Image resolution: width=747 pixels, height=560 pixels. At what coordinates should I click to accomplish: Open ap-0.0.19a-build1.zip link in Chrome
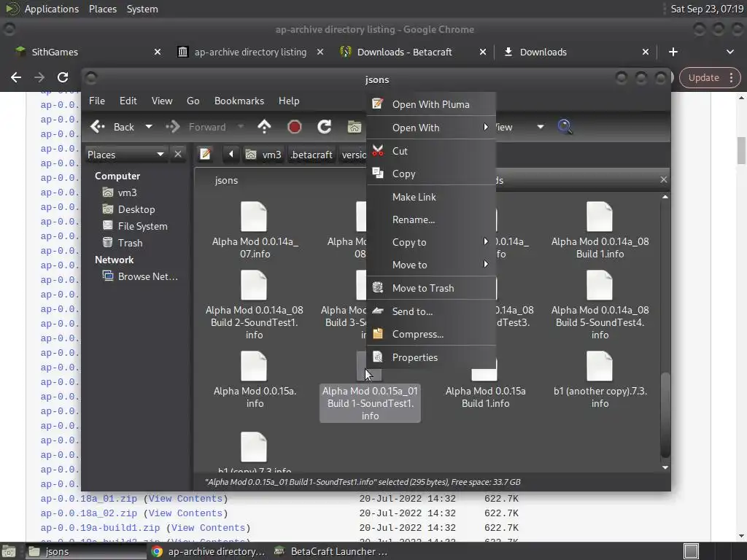[100, 528]
